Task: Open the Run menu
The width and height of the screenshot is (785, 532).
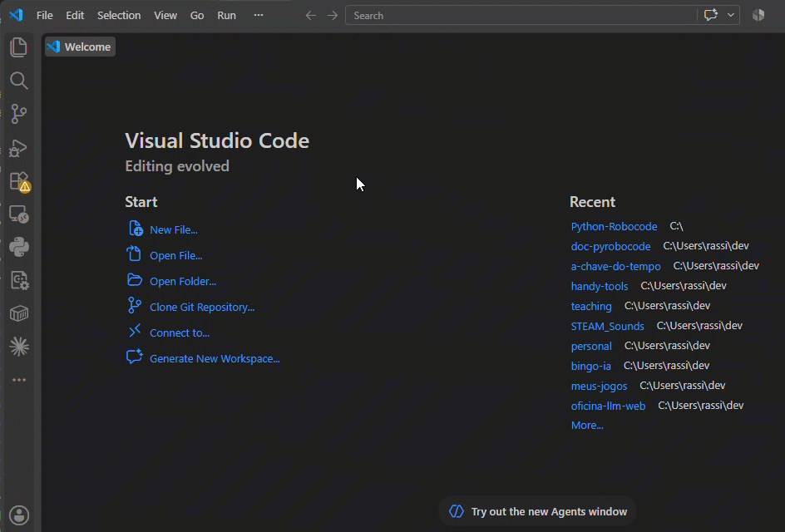Action: pos(226,16)
